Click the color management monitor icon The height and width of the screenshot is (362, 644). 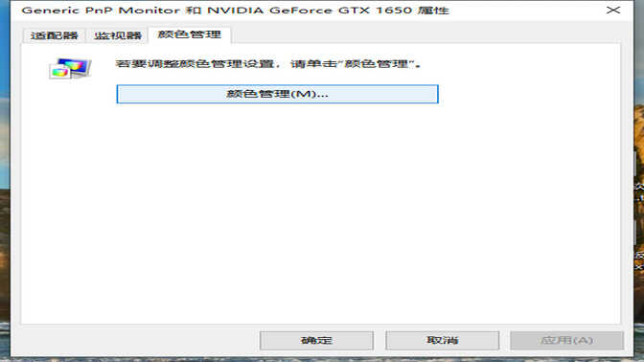(x=70, y=68)
